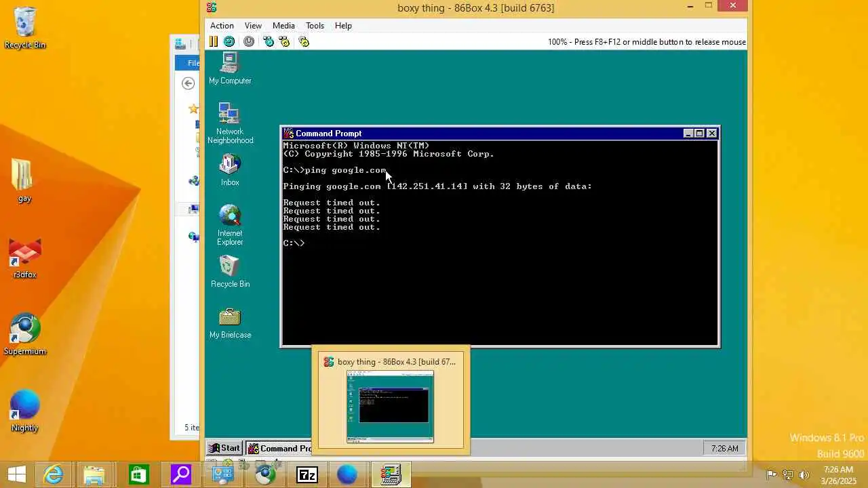Image resolution: width=868 pixels, height=488 pixels.
Task: Maximize the Command Prompt window
Action: pyautogui.click(x=699, y=134)
